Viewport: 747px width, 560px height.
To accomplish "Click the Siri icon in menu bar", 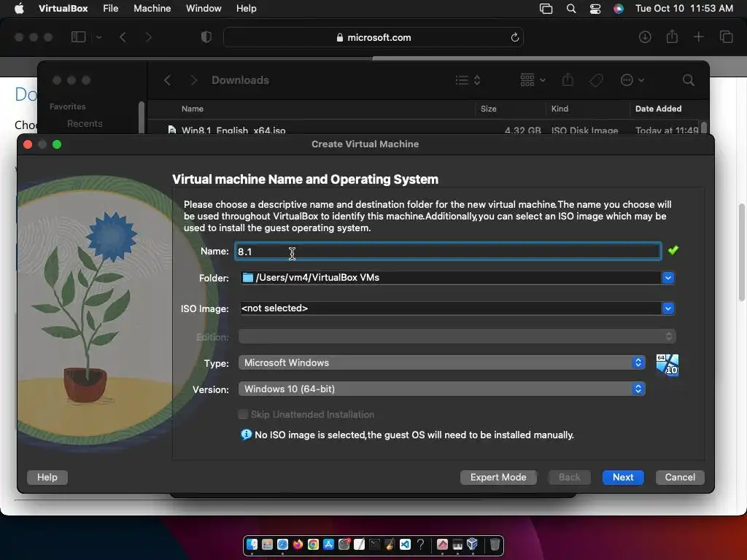I will [619, 9].
